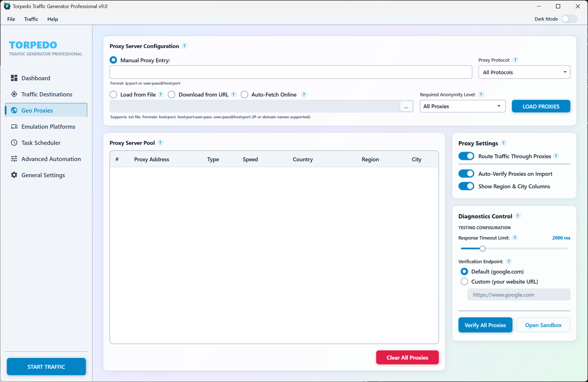Image resolution: width=588 pixels, height=382 pixels.
Task: Click the Dashboard grid icon
Action: [14, 78]
